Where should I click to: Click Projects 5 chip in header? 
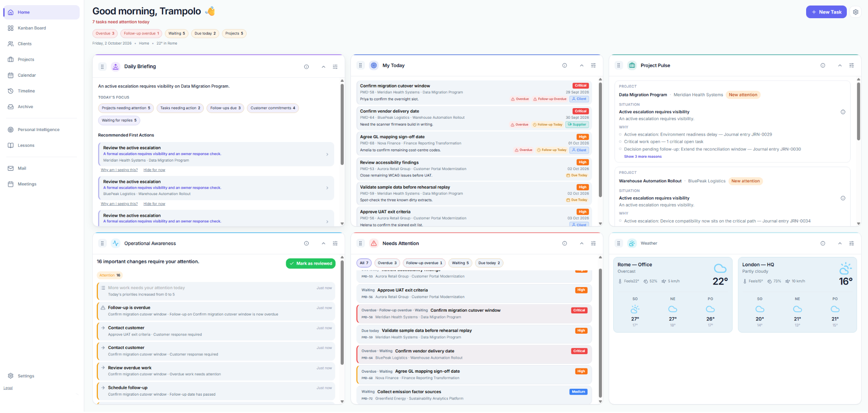(x=234, y=34)
